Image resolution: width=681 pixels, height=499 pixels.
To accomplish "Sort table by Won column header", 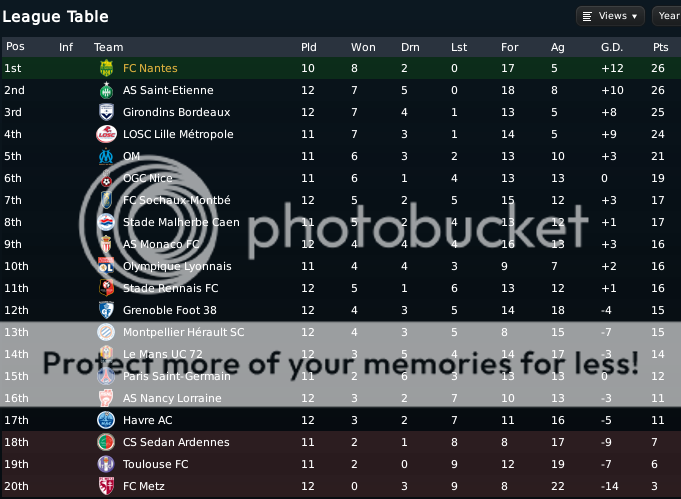I will pos(363,47).
